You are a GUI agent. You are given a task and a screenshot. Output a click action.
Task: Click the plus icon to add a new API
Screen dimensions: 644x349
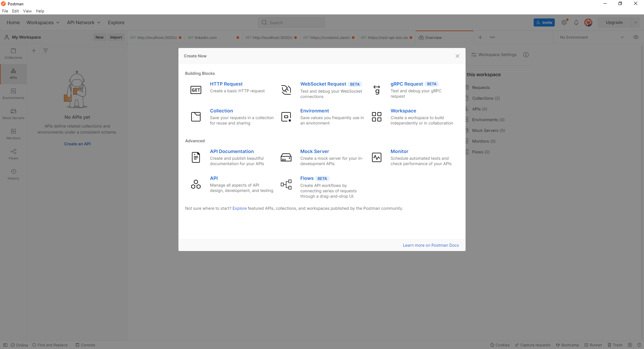[34, 51]
